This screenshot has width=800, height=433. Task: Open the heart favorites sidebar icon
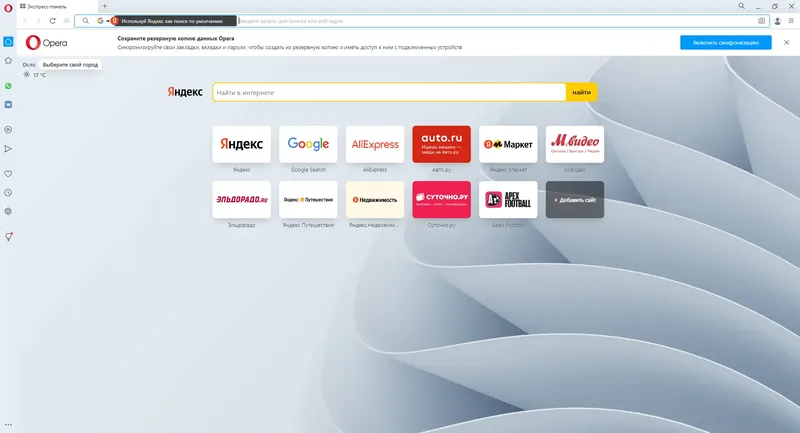pos(8,174)
